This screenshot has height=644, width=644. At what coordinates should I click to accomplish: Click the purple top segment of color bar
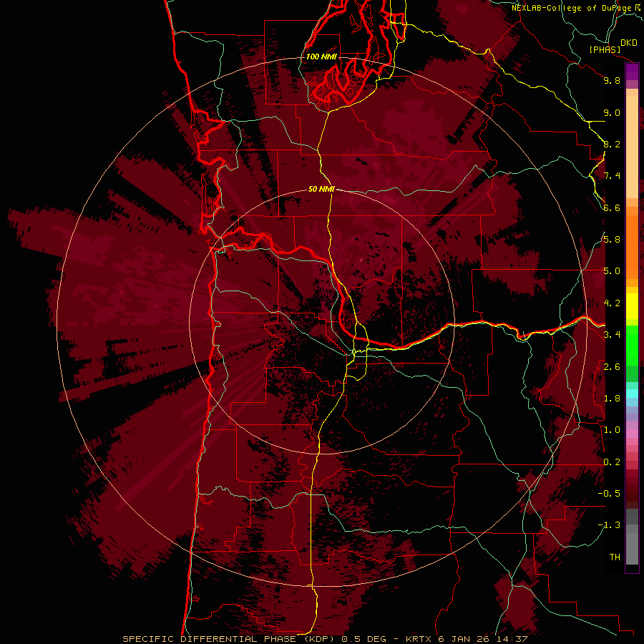pyautogui.click(x=632, y=72)
